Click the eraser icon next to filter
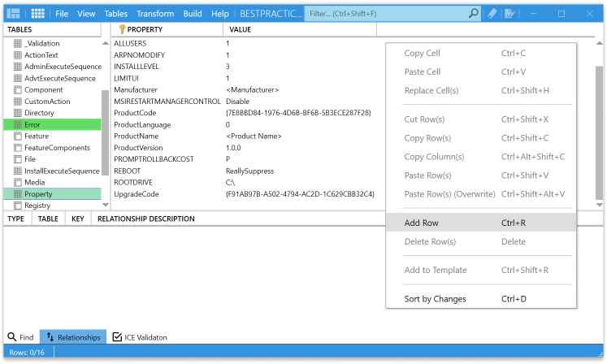This screenshot has height=364, width=607. click(x=492, y=14)
